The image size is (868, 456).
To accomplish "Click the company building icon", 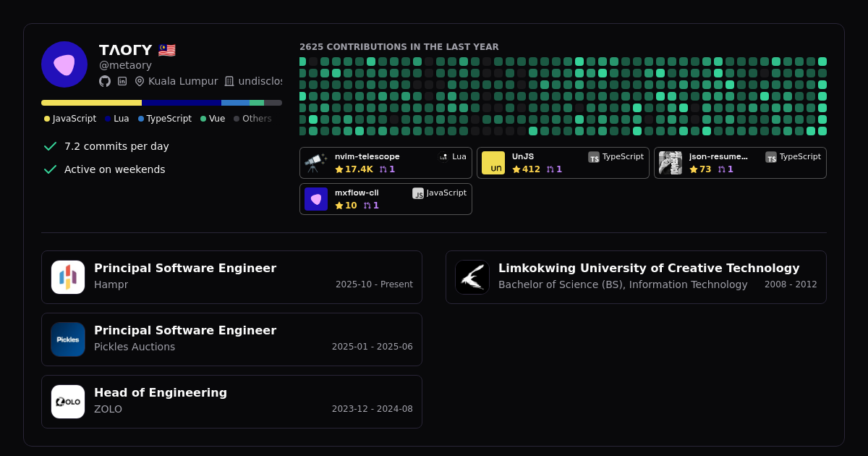I will pyautogui.click(x=229, y=81).
